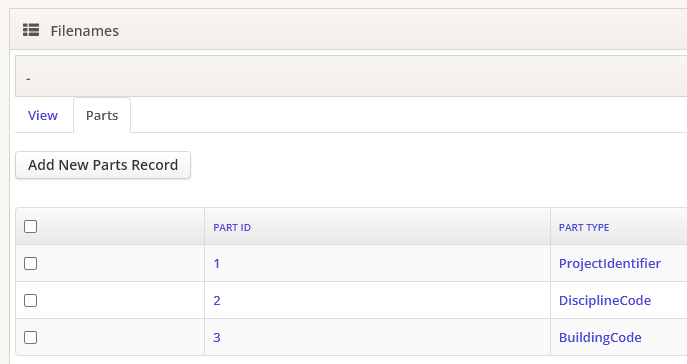Click the list icon beside Filenames
Image resolution: width=687 pixels, height=364 pixels.
[31, 30]
